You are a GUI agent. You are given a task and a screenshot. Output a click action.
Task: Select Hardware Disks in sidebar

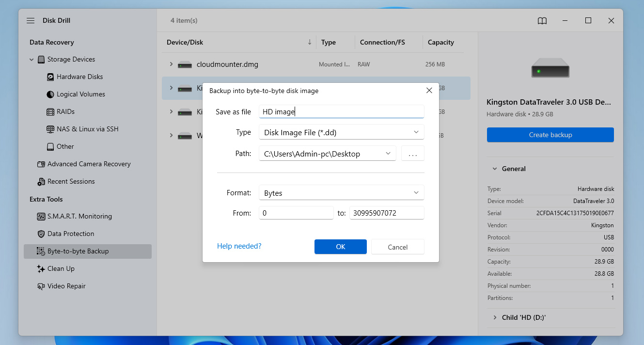click(x=80, y=77)
